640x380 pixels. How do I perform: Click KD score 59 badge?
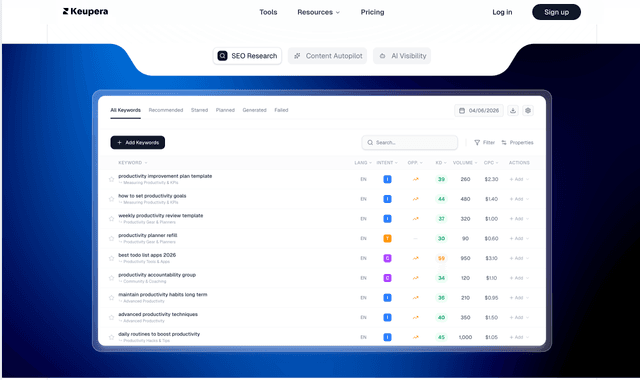(441, 258)
